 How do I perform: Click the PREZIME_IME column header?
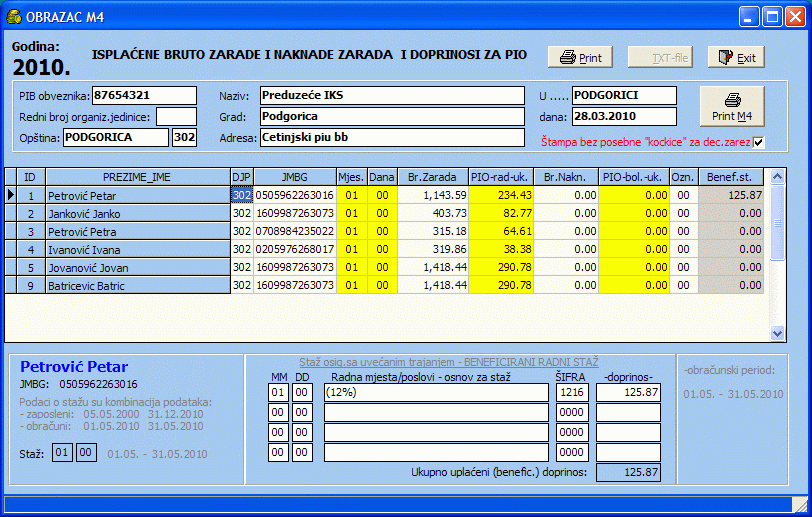pyautogui.click(x=137, y=177)
